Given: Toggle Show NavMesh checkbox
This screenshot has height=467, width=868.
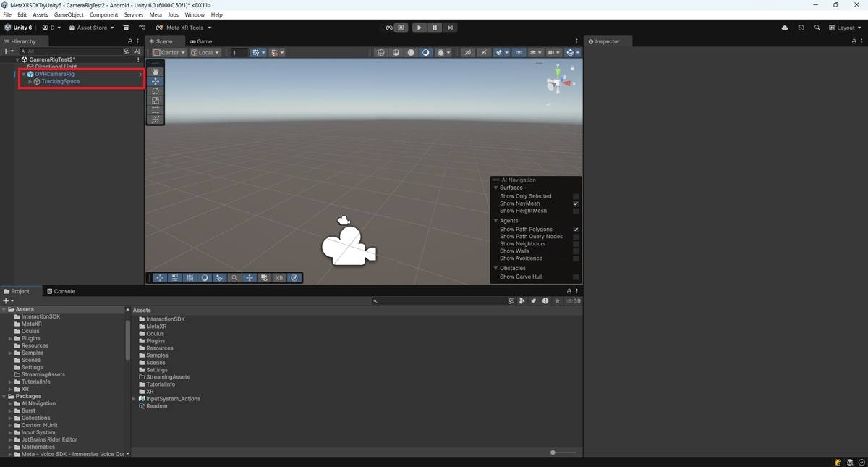Looking at the screenshot, I should point(576,203).
